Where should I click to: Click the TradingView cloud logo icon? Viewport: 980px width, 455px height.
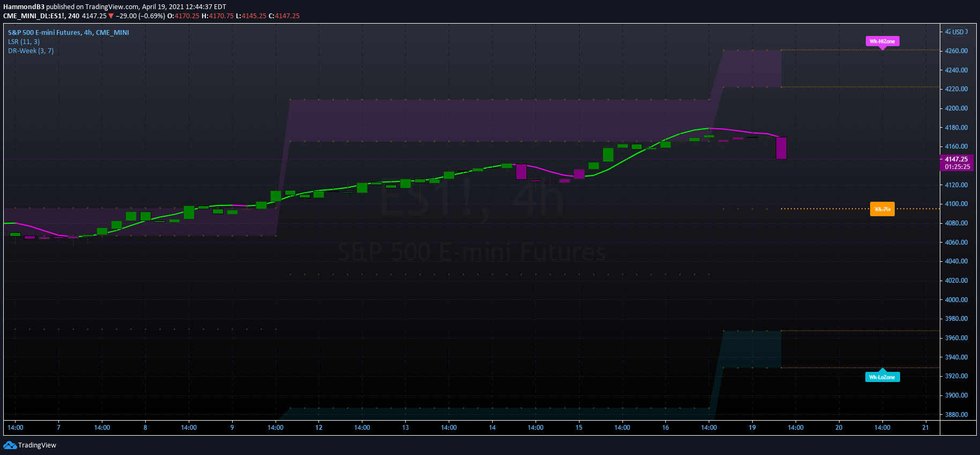10,445
